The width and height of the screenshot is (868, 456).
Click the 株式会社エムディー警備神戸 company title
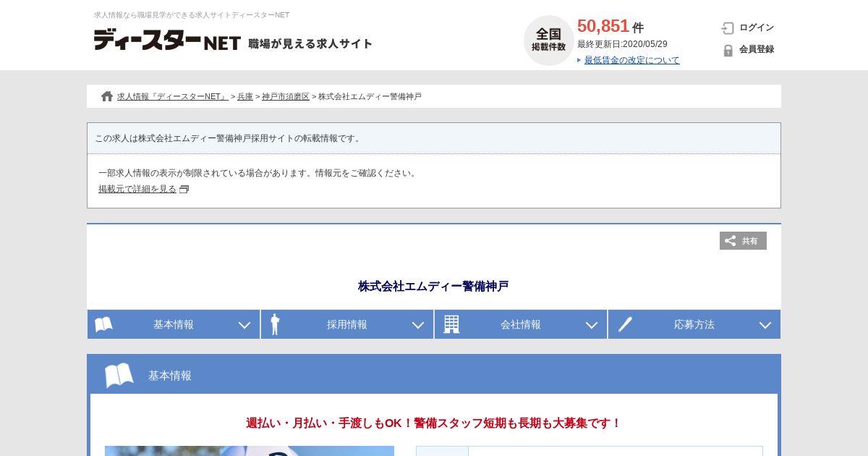click(433, 286)
